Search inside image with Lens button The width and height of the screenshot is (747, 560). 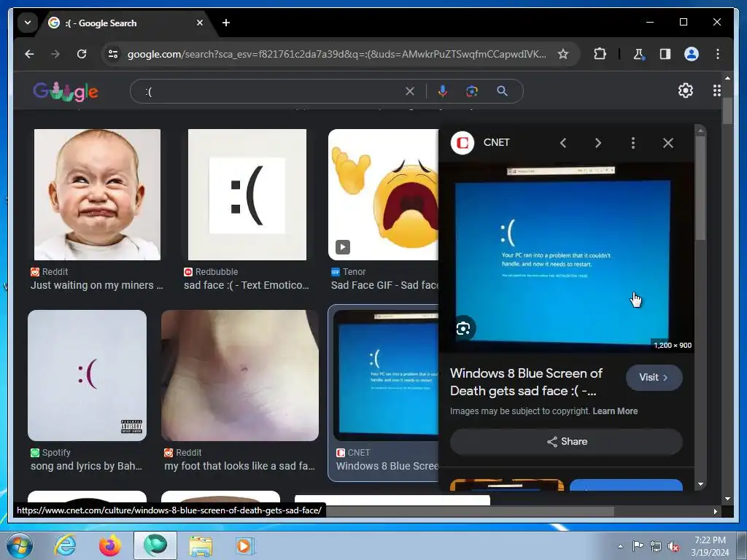point(462,328)
